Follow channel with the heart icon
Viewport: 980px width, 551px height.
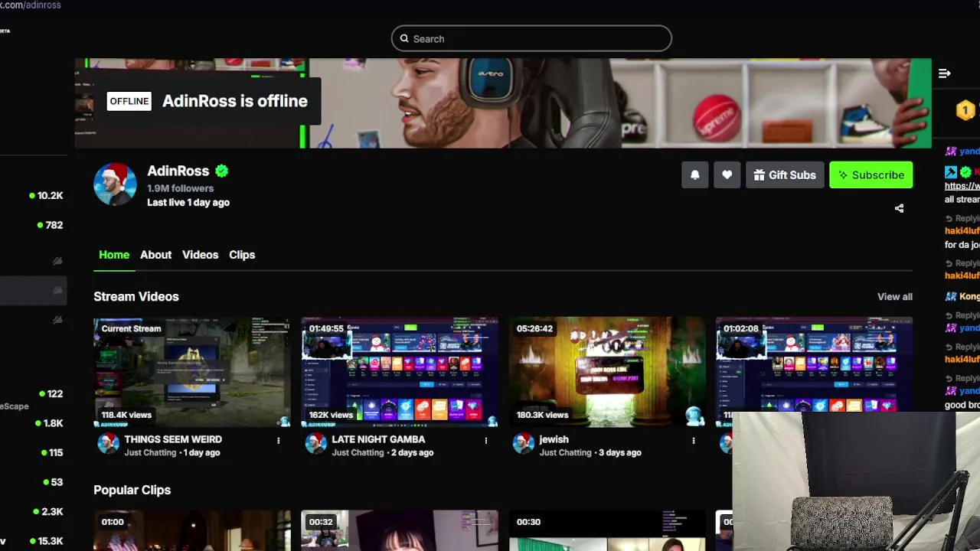727,175
